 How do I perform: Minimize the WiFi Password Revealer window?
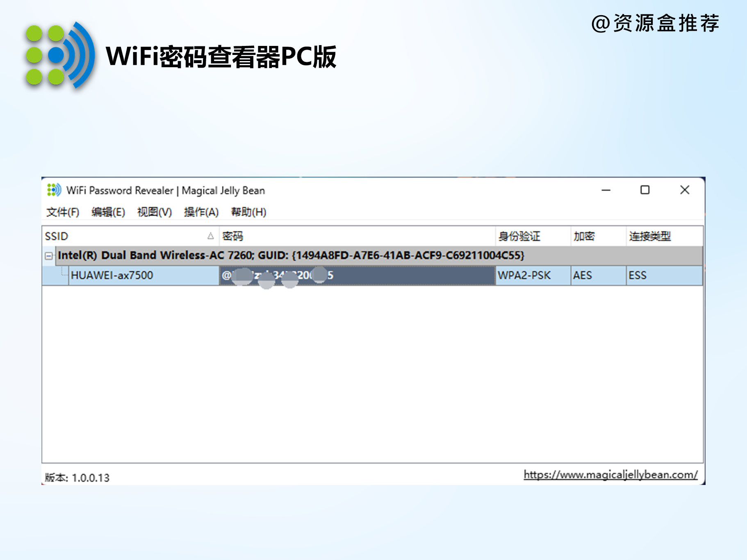click(606, 190)
